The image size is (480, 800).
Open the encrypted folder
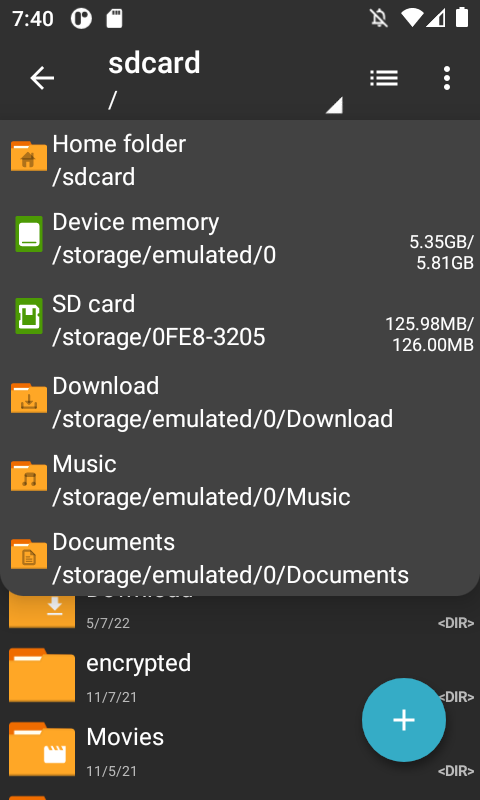[240, 676]
